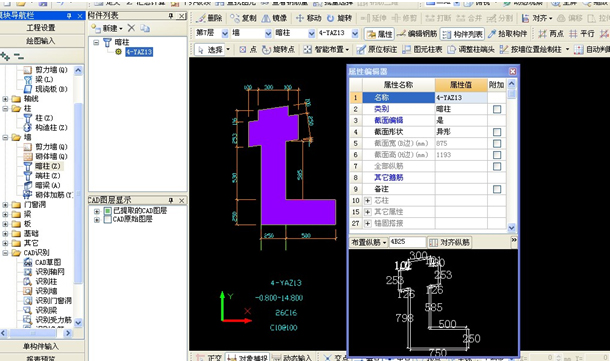Click the rebar input field showing 4B25

tap(407, 242)
